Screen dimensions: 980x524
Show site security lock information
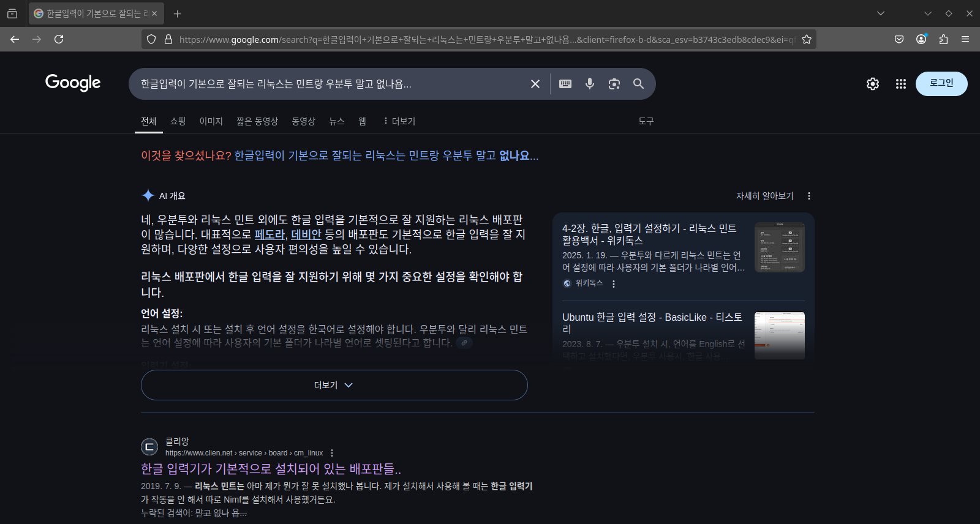tap(168, 39)
